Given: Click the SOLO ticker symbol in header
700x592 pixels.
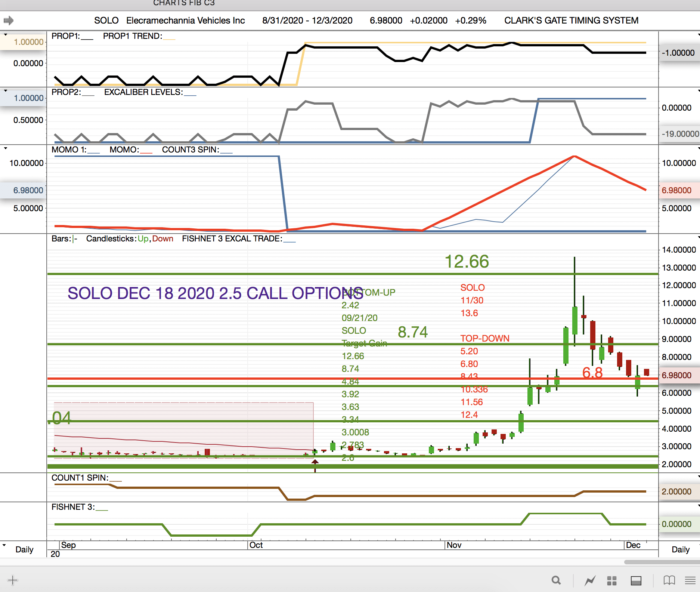Looking at the screenshot, I should point(106,20).
